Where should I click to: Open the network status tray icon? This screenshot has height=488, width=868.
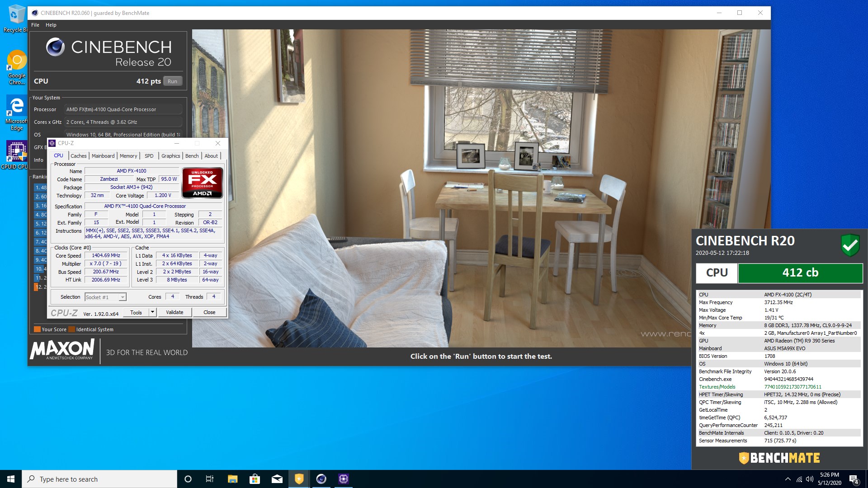(x=799, y=479)
